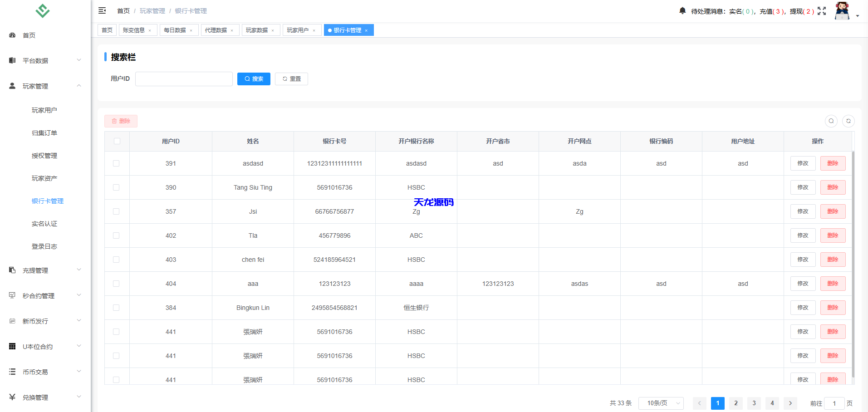Toggle the select-all checkbox in table header
868x412 pixels.
tap(117, 141)
